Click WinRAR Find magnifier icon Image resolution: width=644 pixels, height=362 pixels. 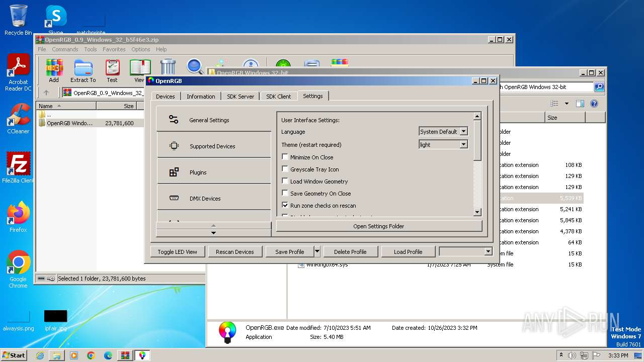coord(194,67)
